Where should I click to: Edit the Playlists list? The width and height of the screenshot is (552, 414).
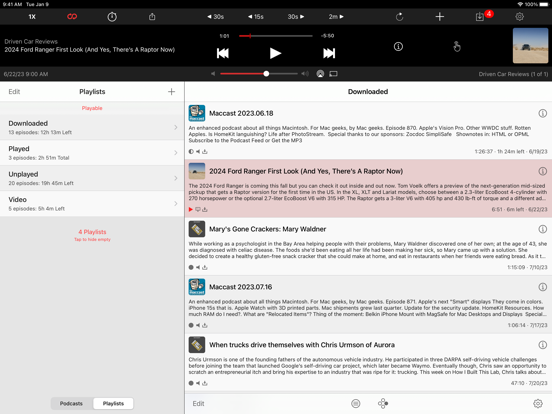tap(14, 92)
